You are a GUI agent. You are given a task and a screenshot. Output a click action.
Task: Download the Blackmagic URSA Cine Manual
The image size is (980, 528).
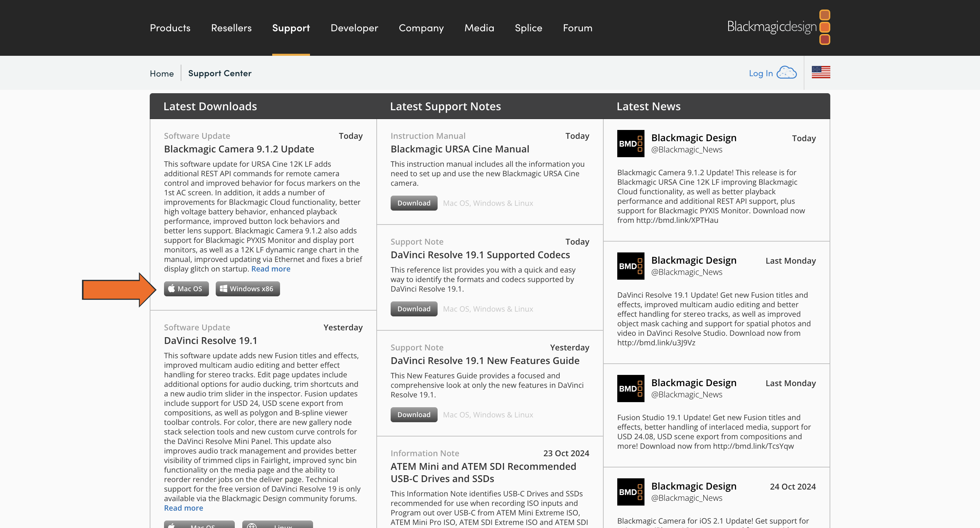tap(413, 203)
